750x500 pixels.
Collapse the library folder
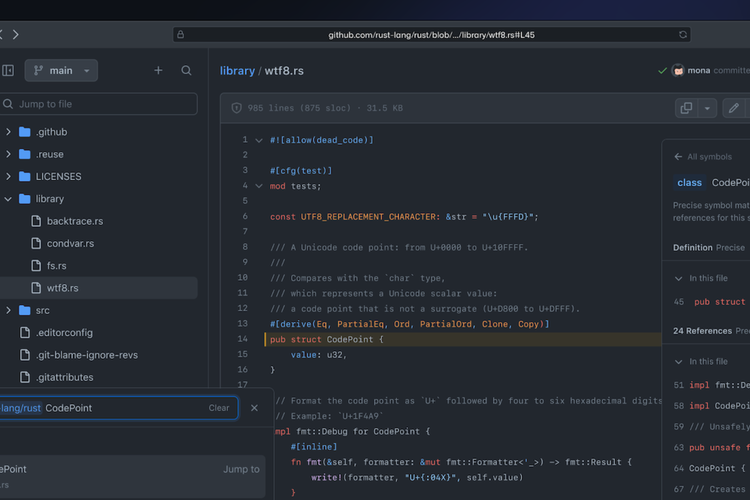coord(9,199)
